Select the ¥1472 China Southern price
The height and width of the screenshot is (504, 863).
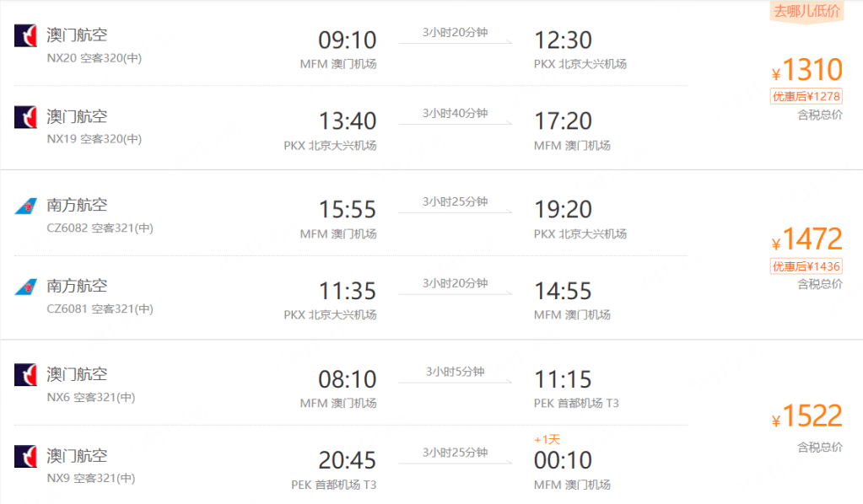click(807, 240)
